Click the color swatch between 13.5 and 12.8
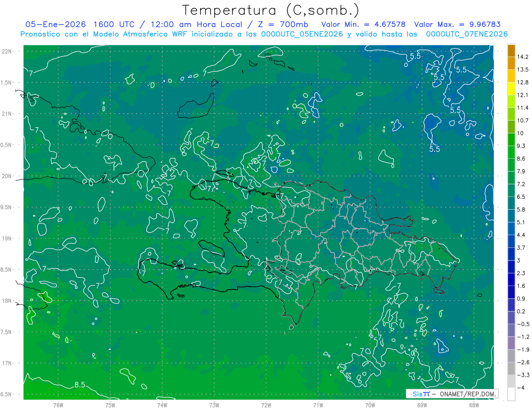The height and width of the screenshot is (411, 532). pos(511,76)
